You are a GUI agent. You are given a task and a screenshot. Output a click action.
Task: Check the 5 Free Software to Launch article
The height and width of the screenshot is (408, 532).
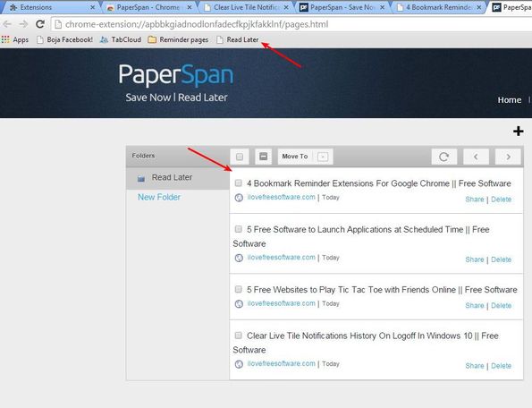tap(239, 229)
